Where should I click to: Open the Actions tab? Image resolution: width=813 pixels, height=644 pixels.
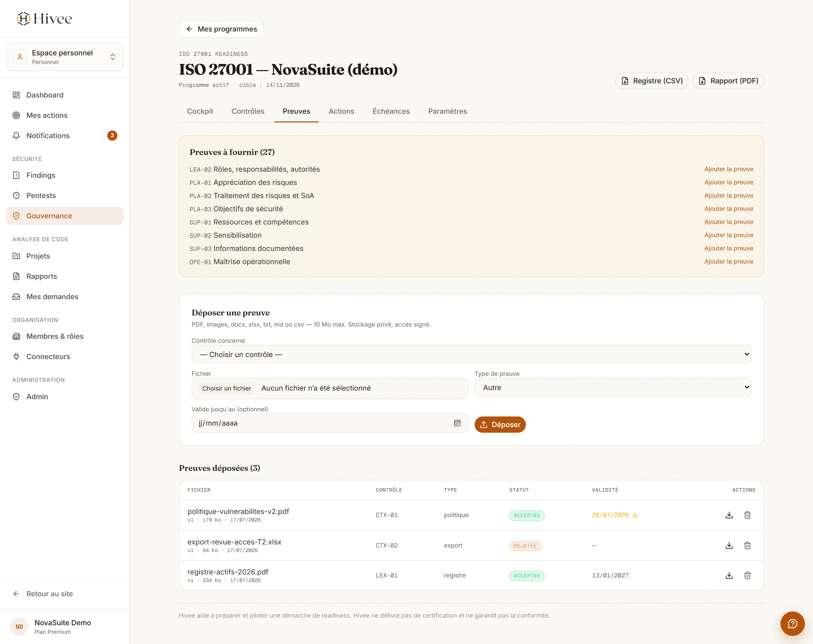click(341, 111)
